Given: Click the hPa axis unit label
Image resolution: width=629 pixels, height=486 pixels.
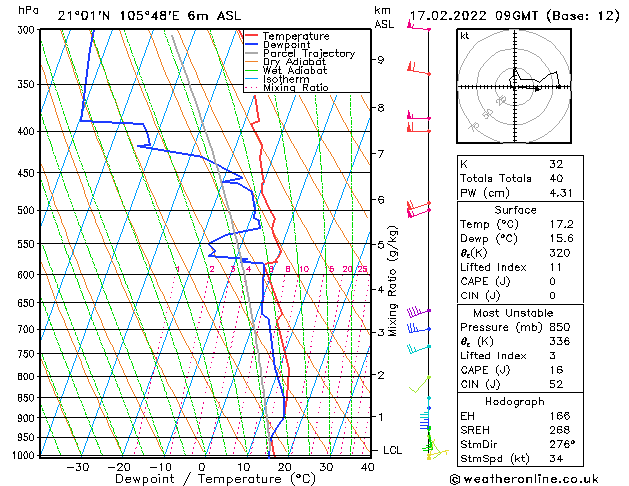Looking at the screenshot, I should 28,10.
